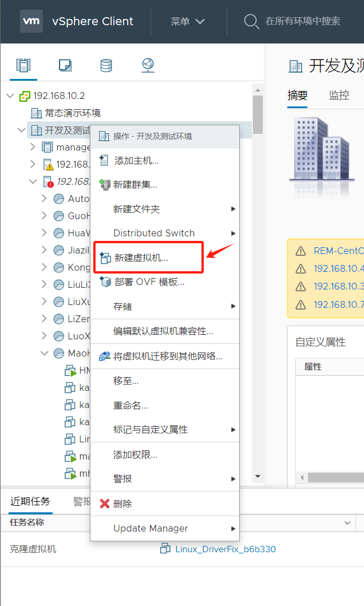364x606 pixels.
Task: Open the Storage inventory view icon
Action: point(106,65)
